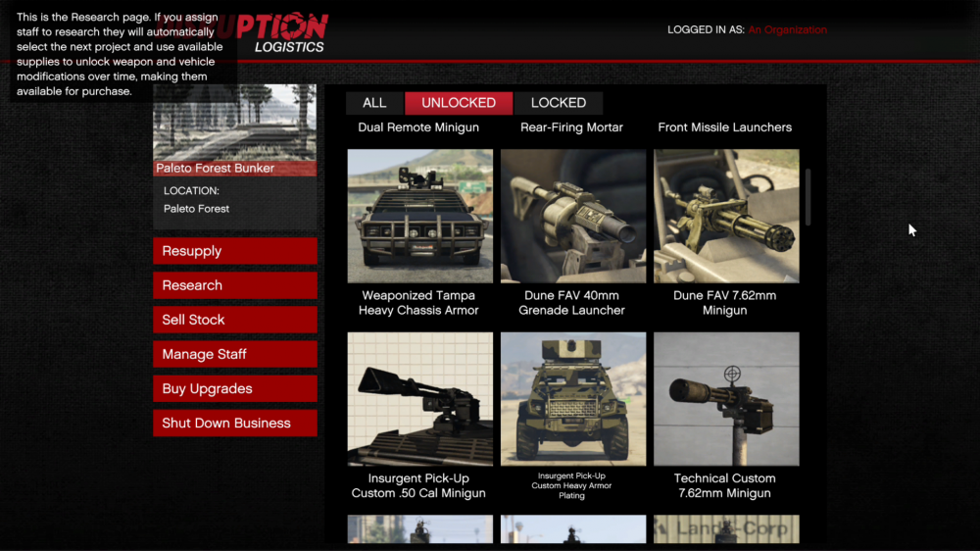Select Insurgent Pick-Up Custom .50 Cal Minigun image
This screenshot has height=551, width=980.
(x=420, y=399)
